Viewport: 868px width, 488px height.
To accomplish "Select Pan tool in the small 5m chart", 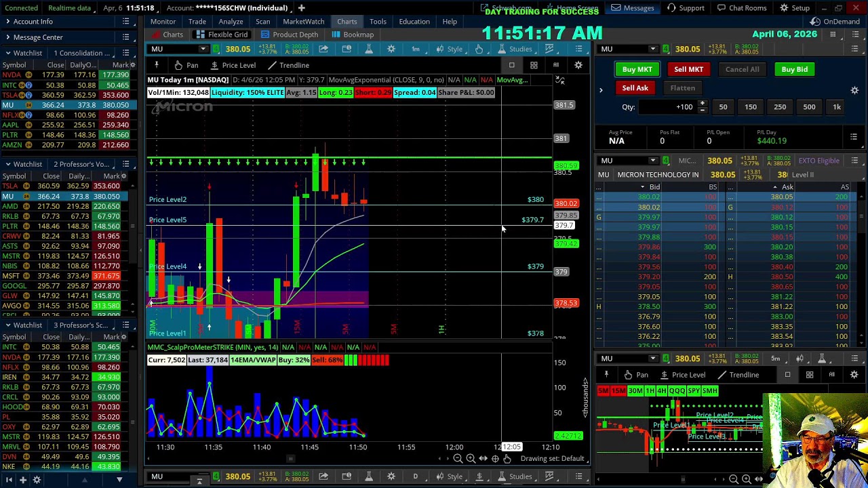I will click(636, 375).
